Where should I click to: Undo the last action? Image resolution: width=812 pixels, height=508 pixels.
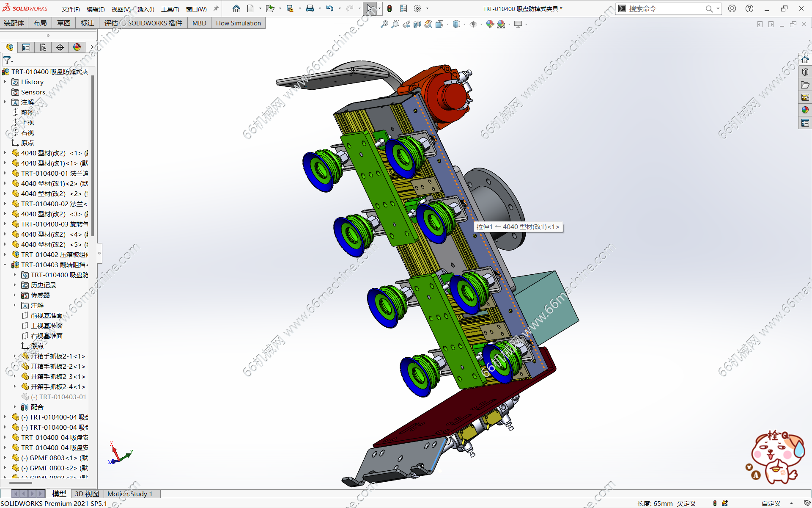point(329,8)
